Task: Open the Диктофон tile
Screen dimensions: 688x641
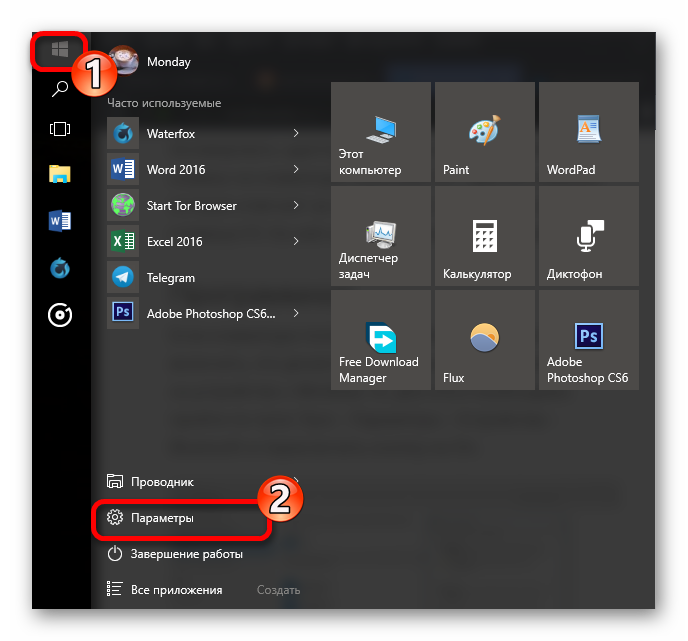Action: click(589, 236)
